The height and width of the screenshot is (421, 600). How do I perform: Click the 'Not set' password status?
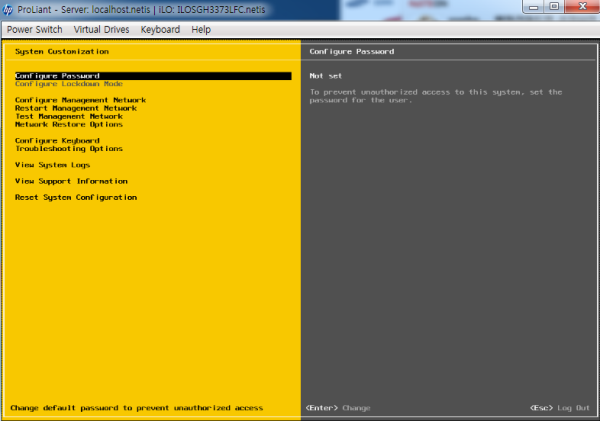coord(326,76)
